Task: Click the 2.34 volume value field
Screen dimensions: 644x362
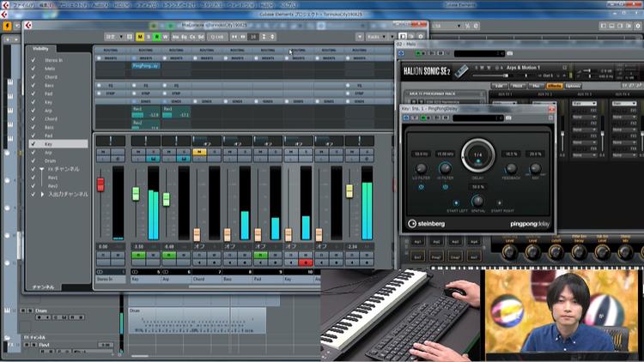Action: (353, 247)
